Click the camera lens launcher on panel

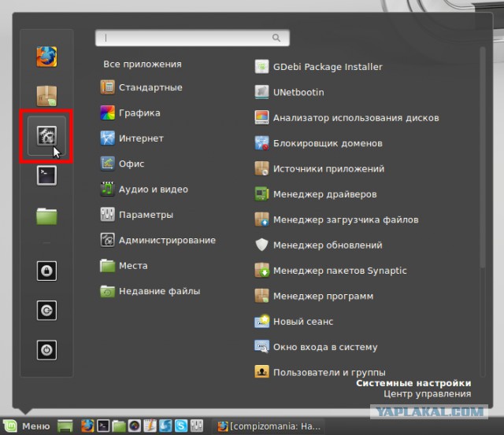pos(135,426)
